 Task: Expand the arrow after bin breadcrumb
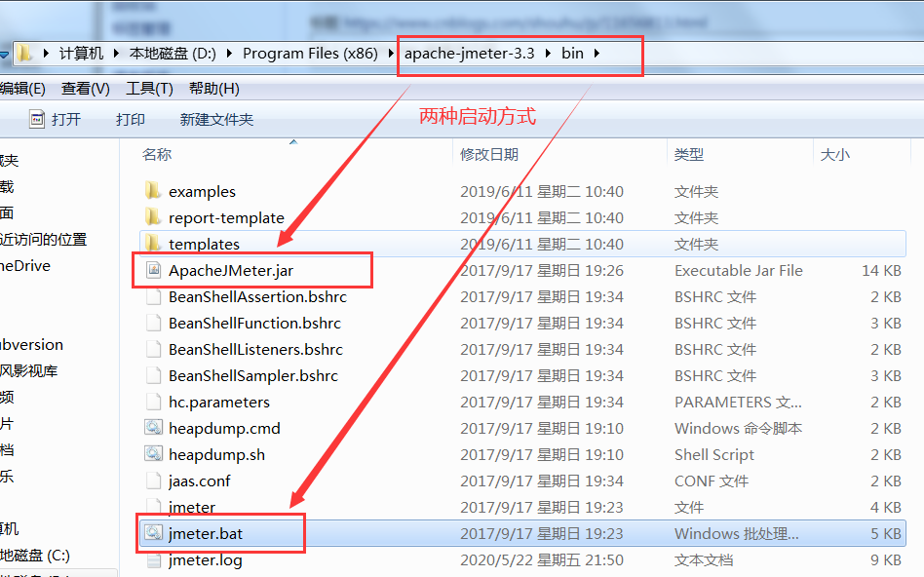[597, 53]
